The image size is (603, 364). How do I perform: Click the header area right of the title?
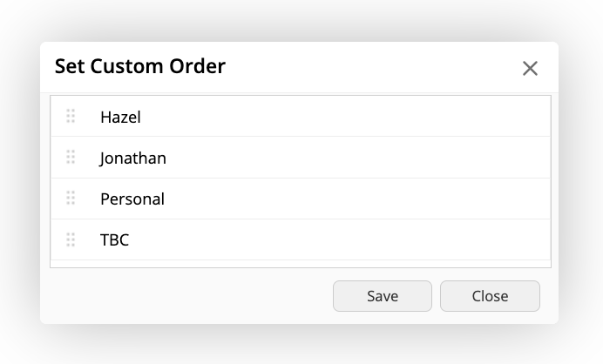366,67
